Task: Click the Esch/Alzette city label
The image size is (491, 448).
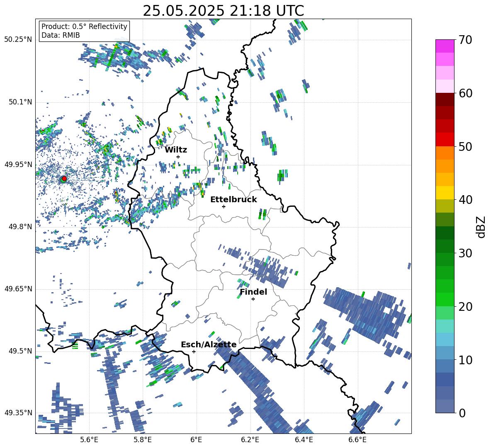Action: point(209,344)
